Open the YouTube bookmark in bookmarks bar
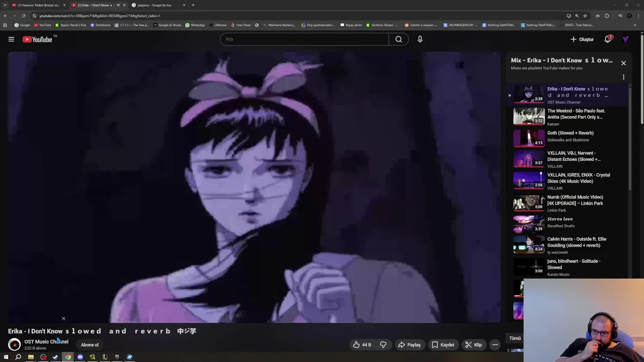Image resolution: width=644 pixels, height=362 pixels. click(x=42, y=25)
